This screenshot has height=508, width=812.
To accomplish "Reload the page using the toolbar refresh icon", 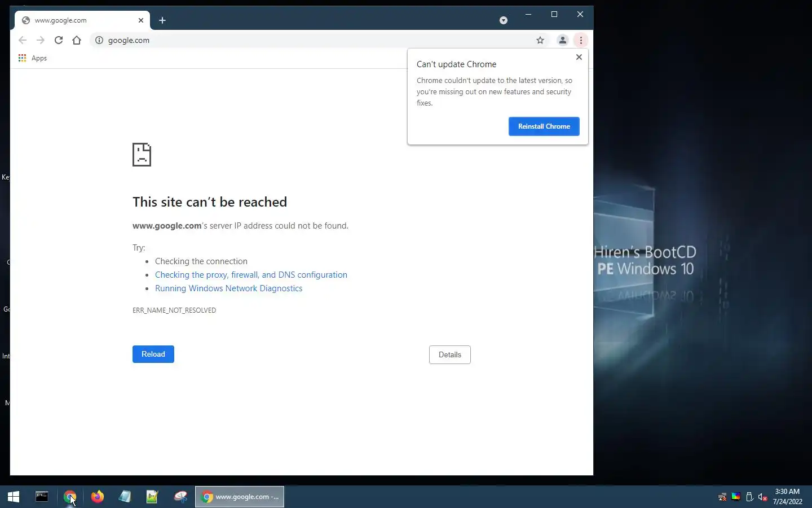I will pos(59,40).
